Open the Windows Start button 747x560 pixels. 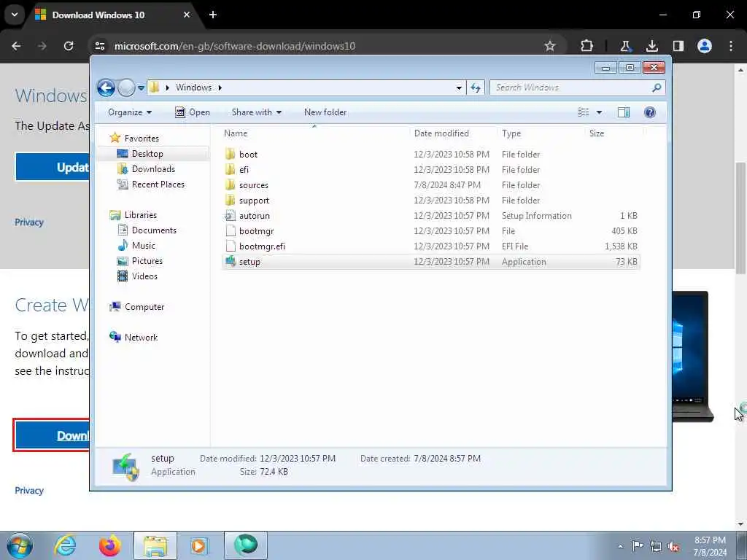pyautogui.click(x=19, y=545)
